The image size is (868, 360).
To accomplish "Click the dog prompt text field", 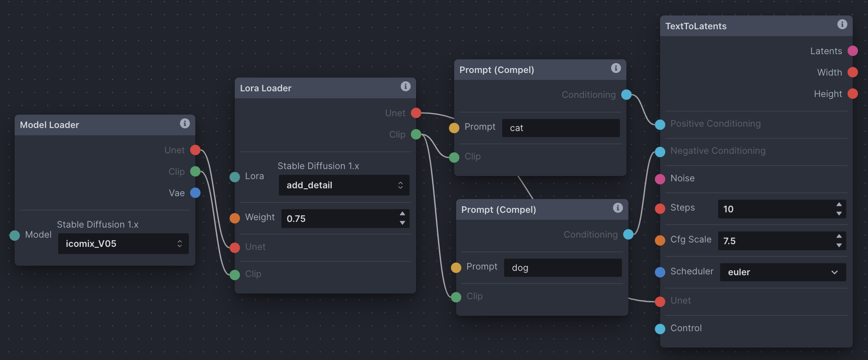I will 562,268.
